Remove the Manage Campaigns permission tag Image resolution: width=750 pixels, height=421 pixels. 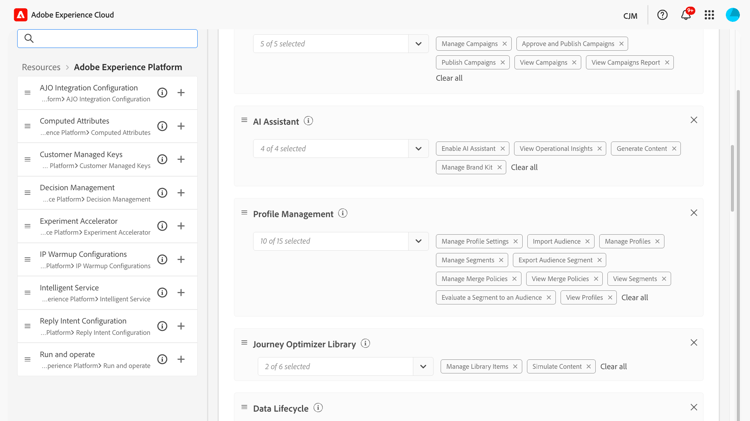(505, 44)
